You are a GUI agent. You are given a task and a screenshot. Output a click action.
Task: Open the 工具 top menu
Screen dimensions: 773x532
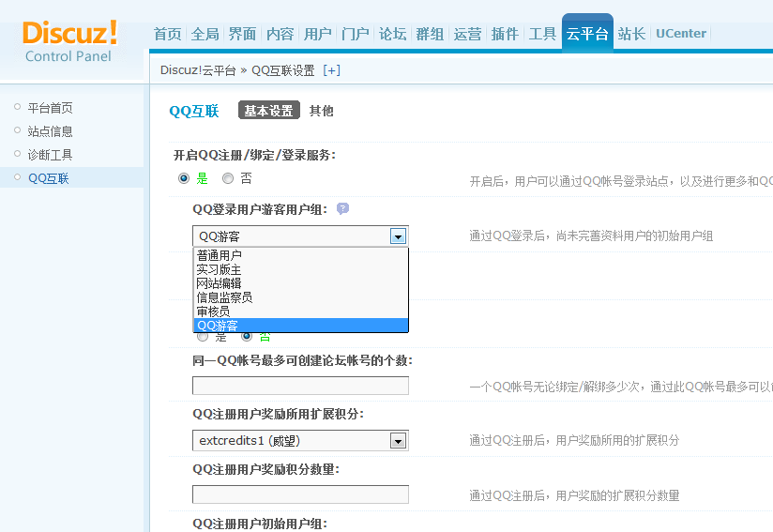542,34
